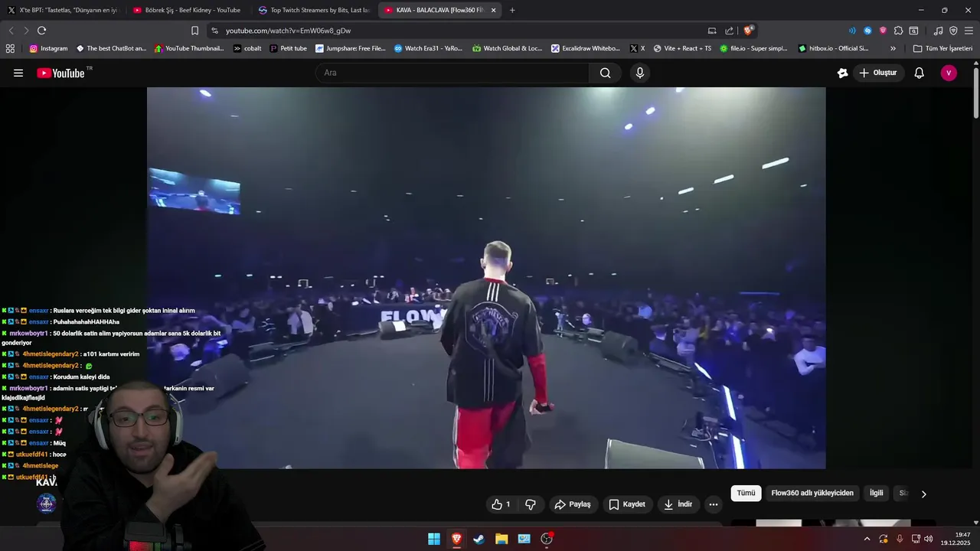The image size is (980, 551).
Task: Select Flow360 adlı yükleyiciden chip
Action: (x=812, y=494)
